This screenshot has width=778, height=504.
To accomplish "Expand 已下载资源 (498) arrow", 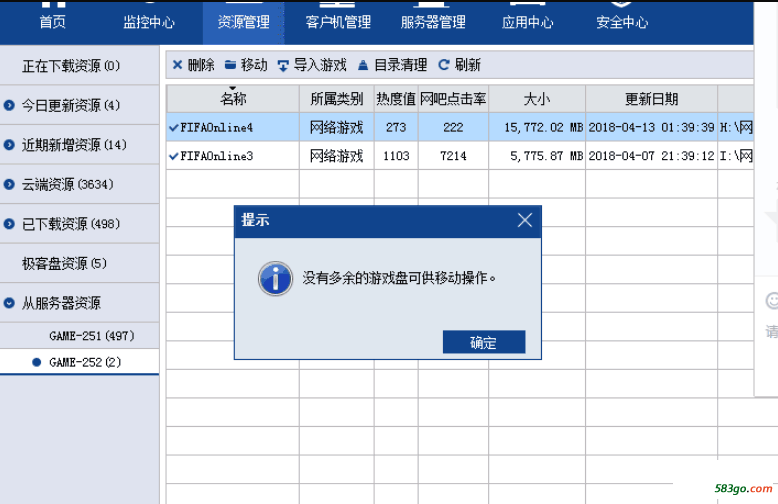I will [x=9, y=224].
